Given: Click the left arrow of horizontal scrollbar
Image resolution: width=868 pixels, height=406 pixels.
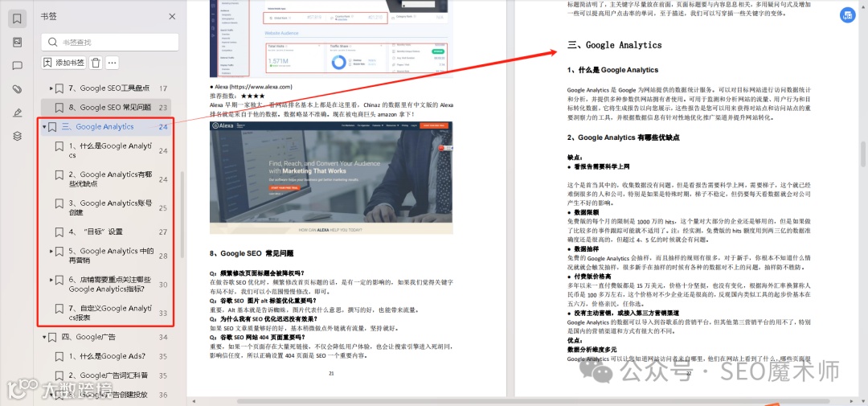Looking at the screenshot, I should pos(193,400).
